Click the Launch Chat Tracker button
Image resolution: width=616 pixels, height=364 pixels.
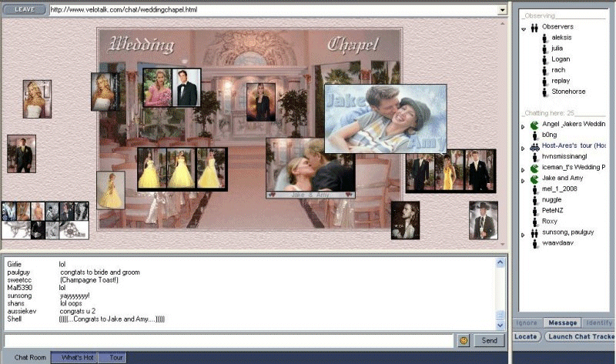pos(579,336)
